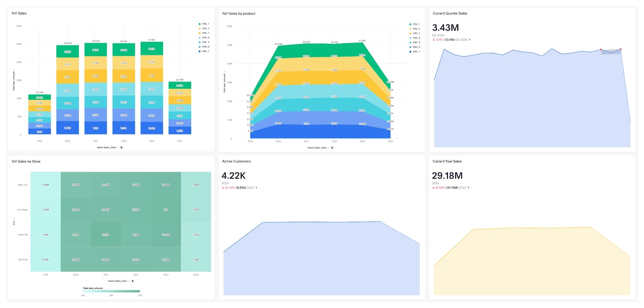Click California row label in heatmap

(23, 235)
